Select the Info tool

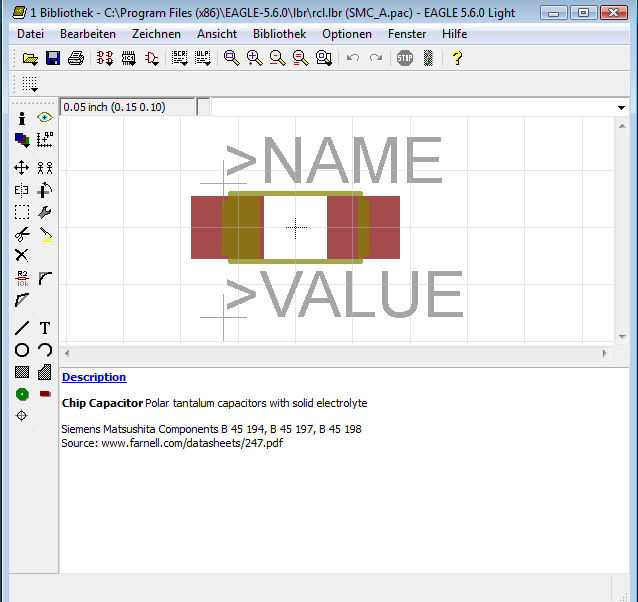tap(22, 118)
